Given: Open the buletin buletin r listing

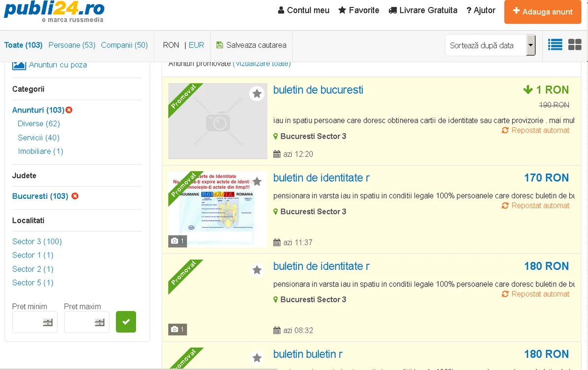Looking at the screenshot, I should [308, 354].
